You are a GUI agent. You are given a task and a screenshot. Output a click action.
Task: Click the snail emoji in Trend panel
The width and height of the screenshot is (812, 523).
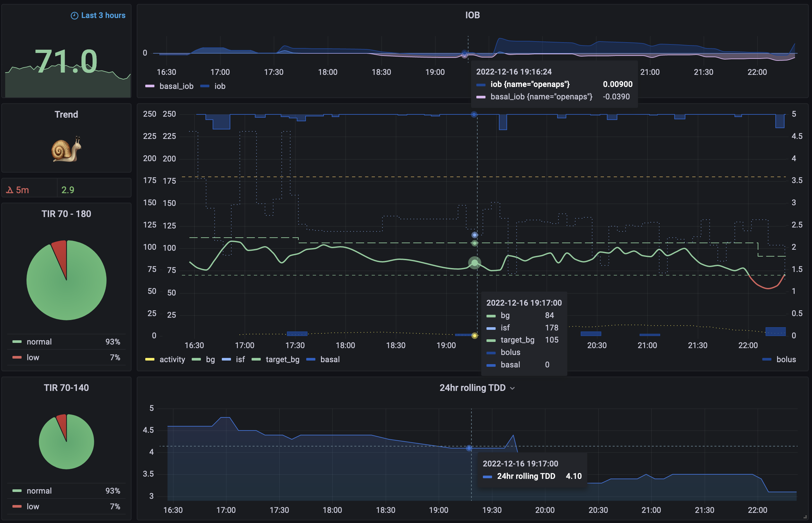(x=66, y=149)
